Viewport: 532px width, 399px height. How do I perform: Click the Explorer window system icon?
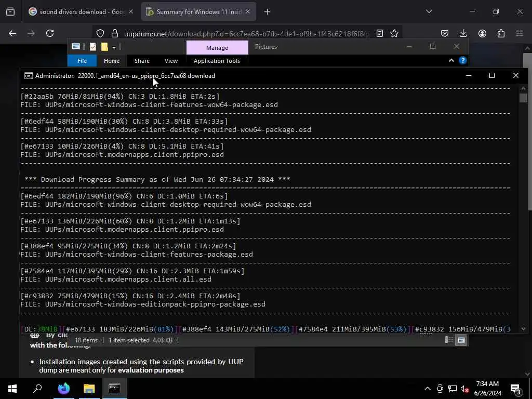76,46
